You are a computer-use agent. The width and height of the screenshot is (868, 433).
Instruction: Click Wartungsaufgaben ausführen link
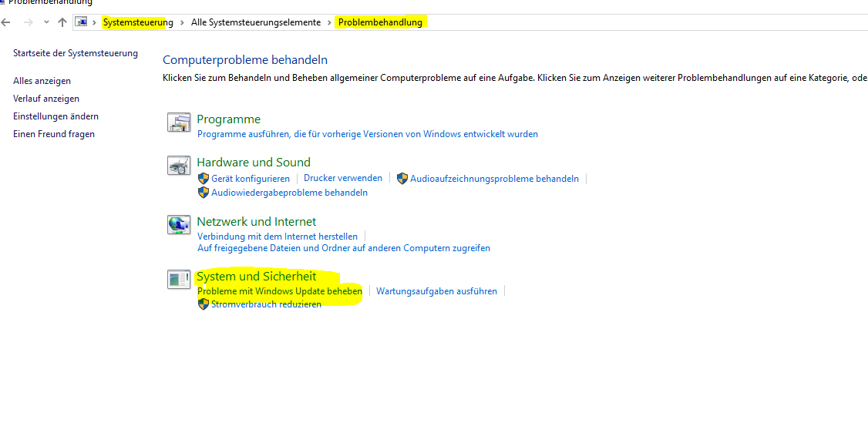(x=437, y=291)
